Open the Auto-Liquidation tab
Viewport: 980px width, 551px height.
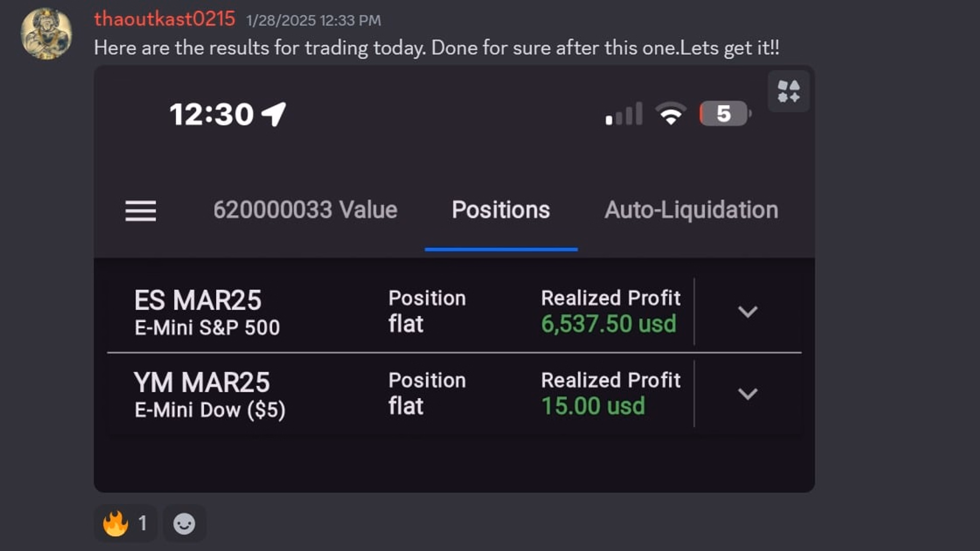tap(692, 210)
